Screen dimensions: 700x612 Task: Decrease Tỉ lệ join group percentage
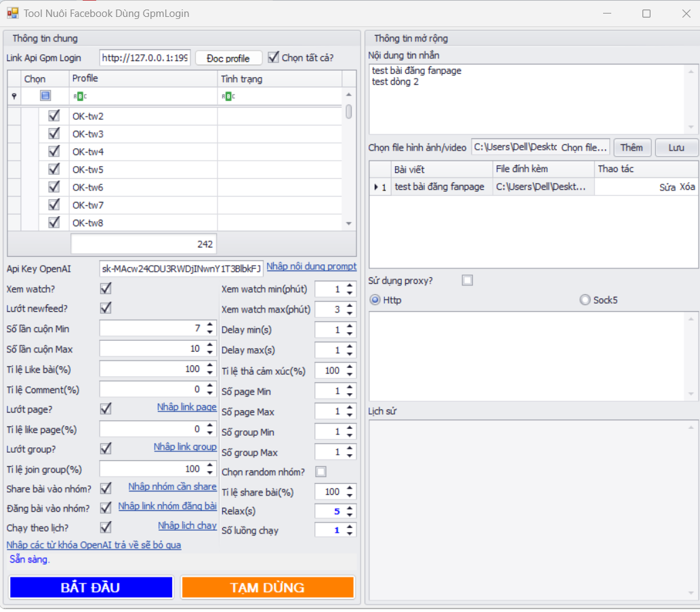click(x=210, y=473)
